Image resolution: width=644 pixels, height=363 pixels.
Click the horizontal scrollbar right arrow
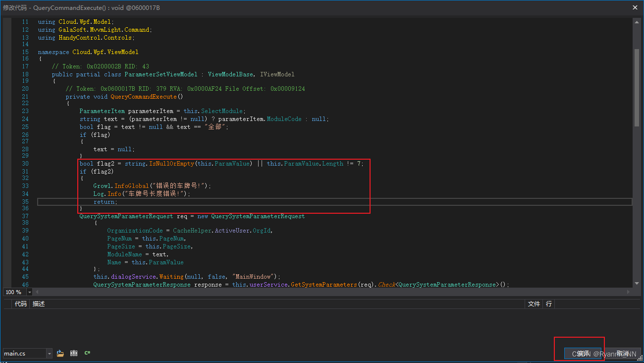coord(629,292)
